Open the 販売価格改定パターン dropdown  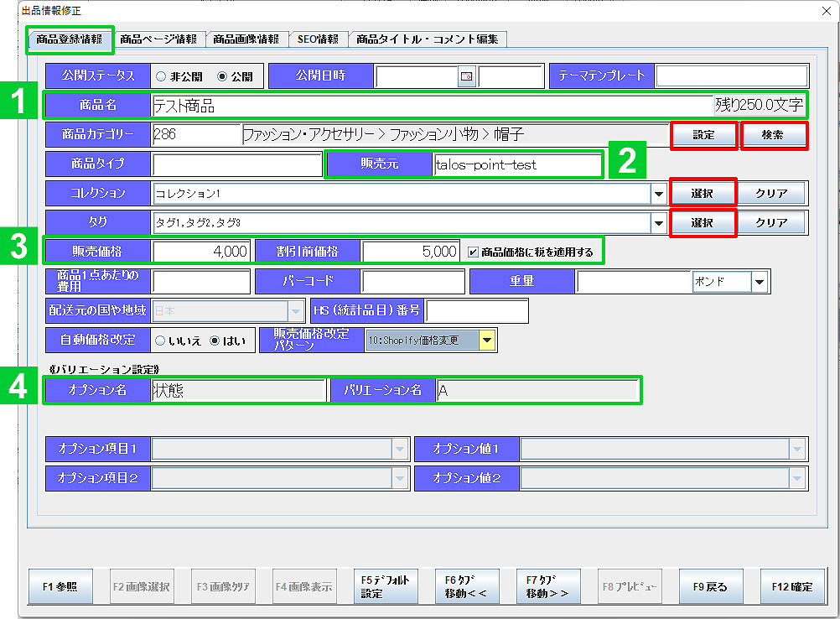click(x=487, y=341)
